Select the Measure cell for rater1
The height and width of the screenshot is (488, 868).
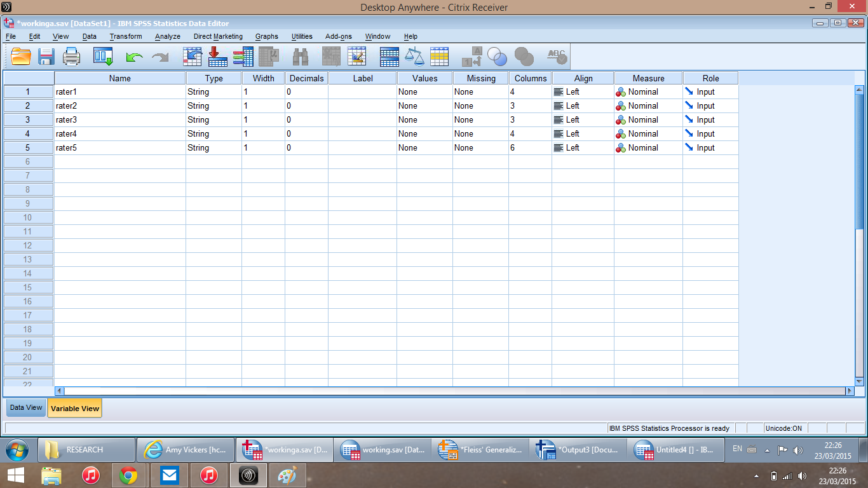tap(648, 92)
